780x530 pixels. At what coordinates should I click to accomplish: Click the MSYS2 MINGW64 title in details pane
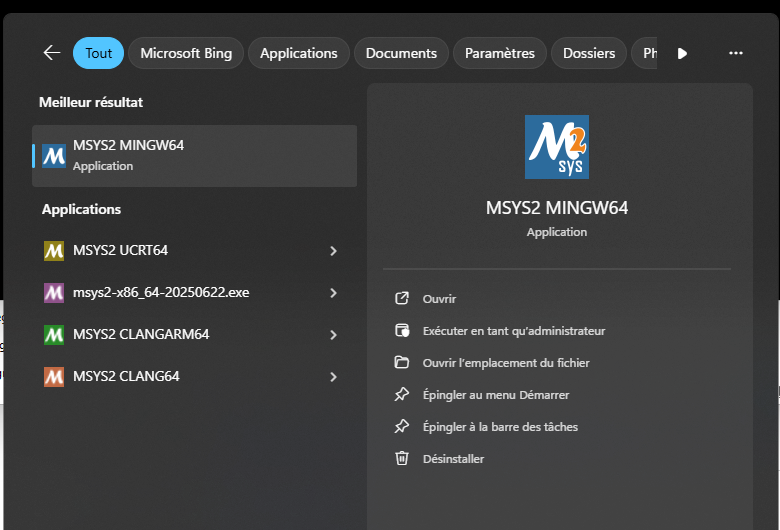(557, 208)
